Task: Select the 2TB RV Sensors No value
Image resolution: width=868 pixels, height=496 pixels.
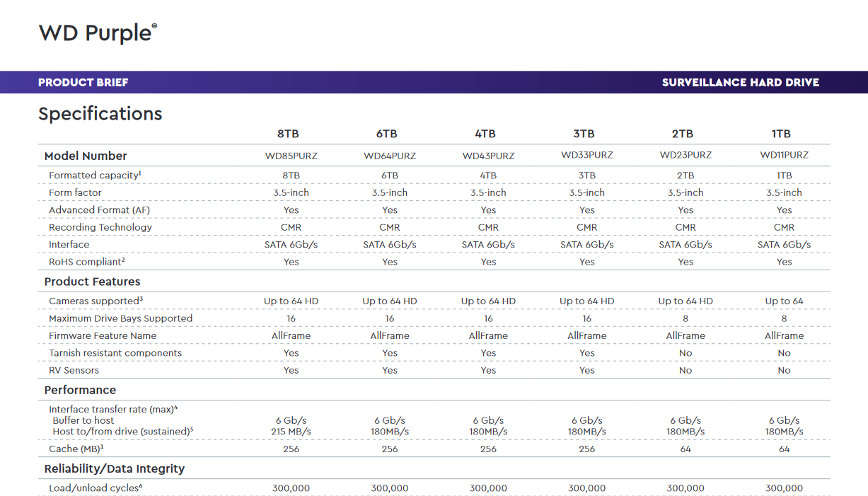Action: 685,371
